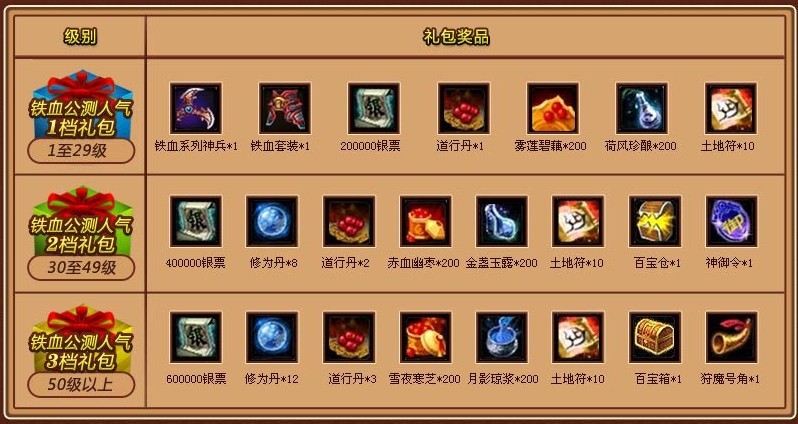Click the 1至29级 level label
The width and height of the screenshot is (798, 424).
click(x=81, y=151)
